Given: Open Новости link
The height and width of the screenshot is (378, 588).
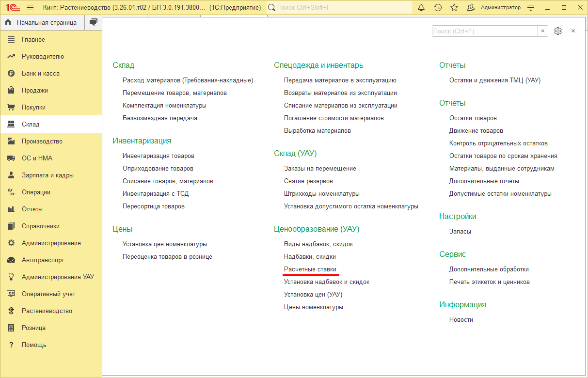Looking at the screenshot, I should tap(461, 320).
